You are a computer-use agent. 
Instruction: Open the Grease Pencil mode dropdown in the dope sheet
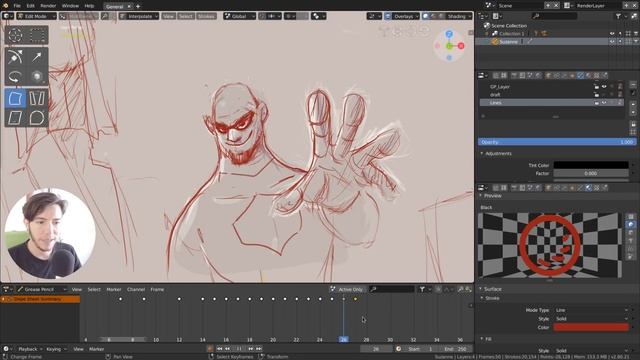point(42,289)
